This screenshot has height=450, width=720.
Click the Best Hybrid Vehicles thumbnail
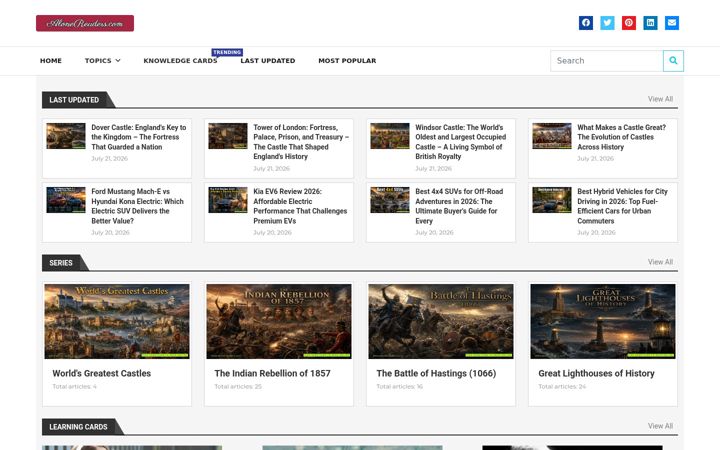[552, 200]
